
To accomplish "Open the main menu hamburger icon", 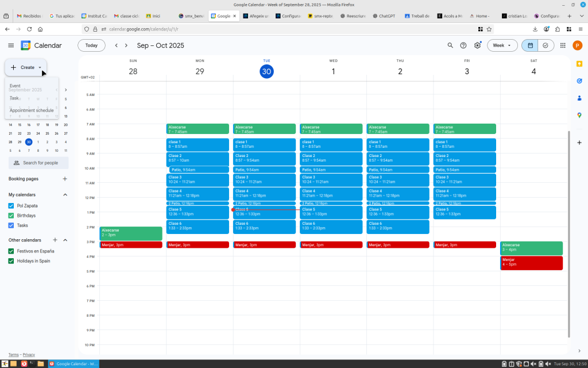I will pos(11,45).
